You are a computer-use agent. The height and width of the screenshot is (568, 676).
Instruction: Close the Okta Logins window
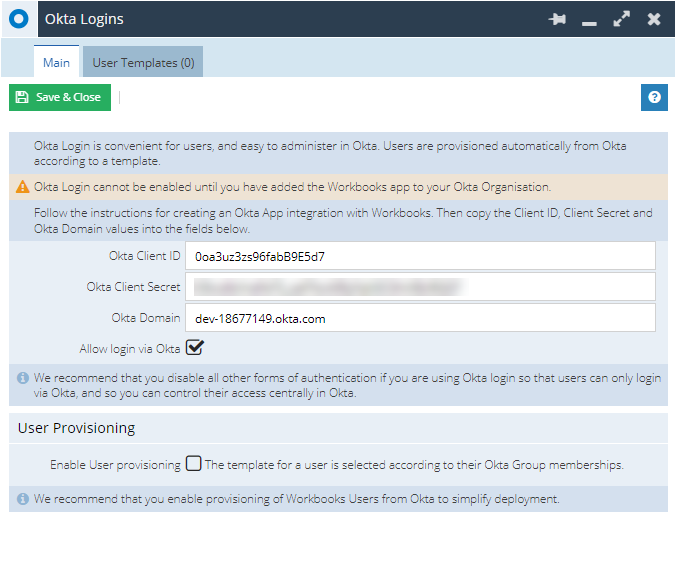(x=654, y=19)
